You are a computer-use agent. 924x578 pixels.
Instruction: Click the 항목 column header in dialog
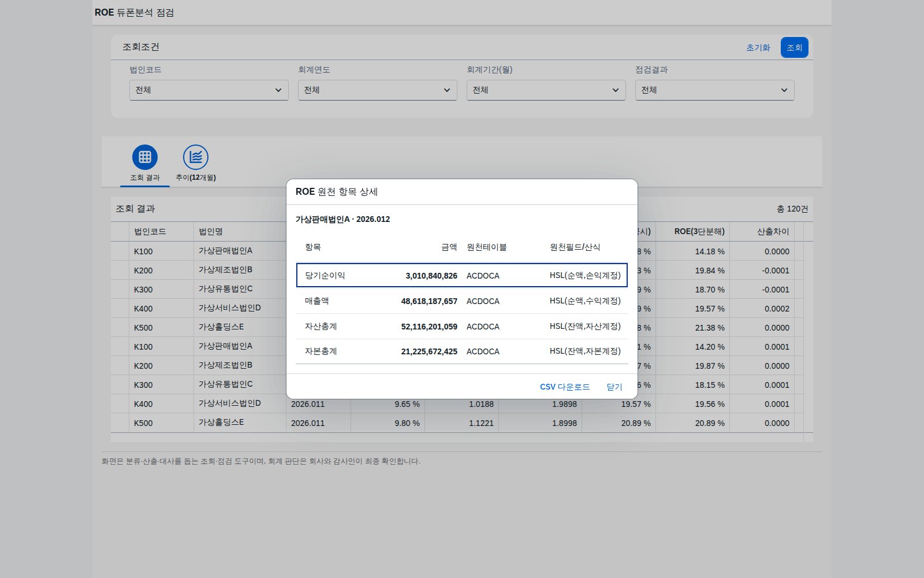click(x=313, y=247)
